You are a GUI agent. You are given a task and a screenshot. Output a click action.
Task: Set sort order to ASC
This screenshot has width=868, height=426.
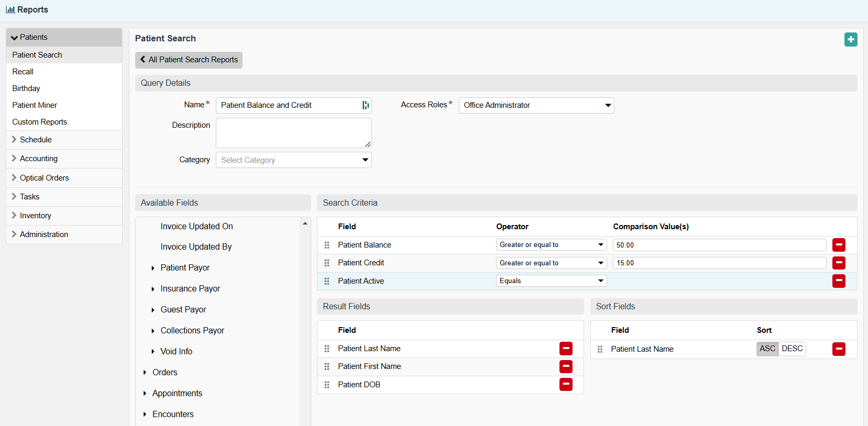click(x=767, y=349)
